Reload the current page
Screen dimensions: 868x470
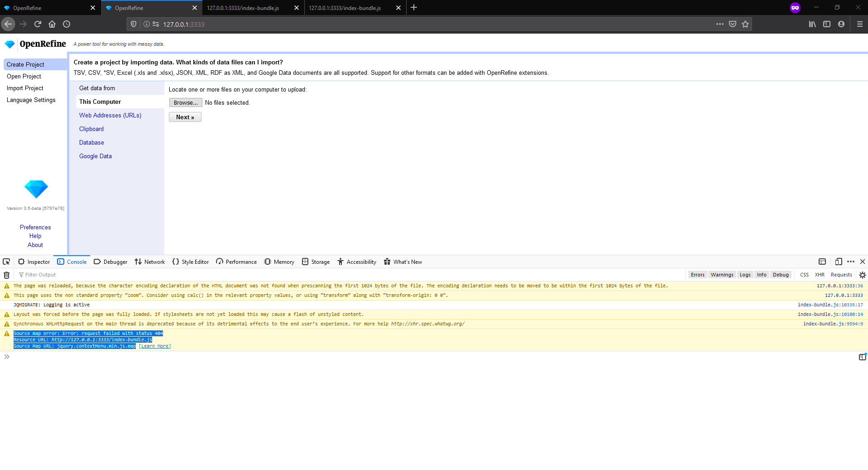pyautogui.click(x=38, y=24)
